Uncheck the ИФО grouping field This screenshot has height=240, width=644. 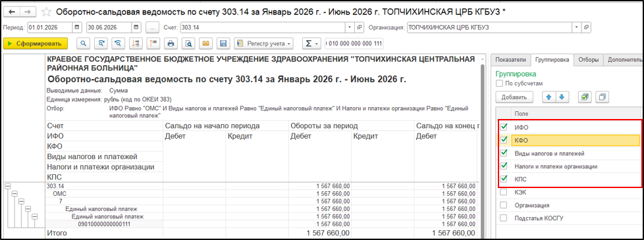pos(504,128)
